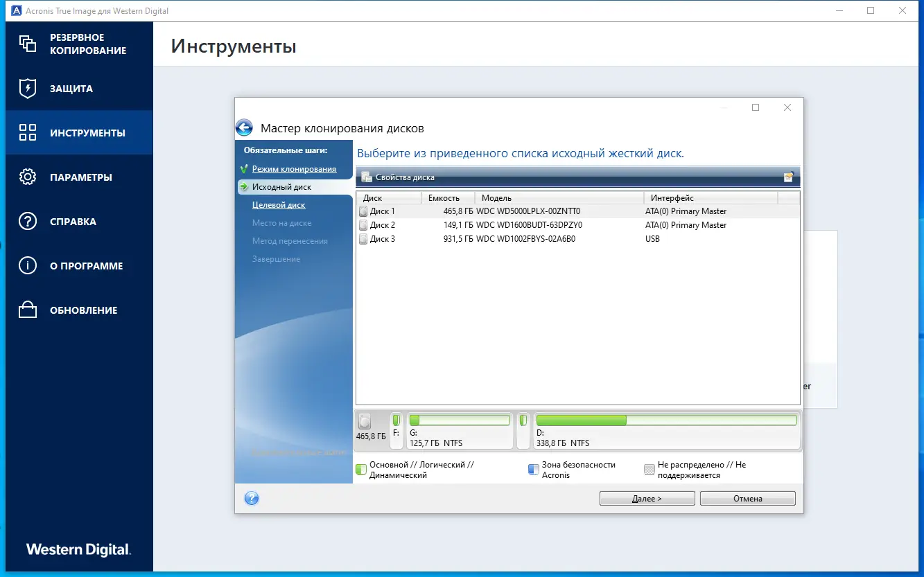This screenshot has width=924, height=577.
Task: Maximize the Acronis True Image window
Action: [871, 11]
